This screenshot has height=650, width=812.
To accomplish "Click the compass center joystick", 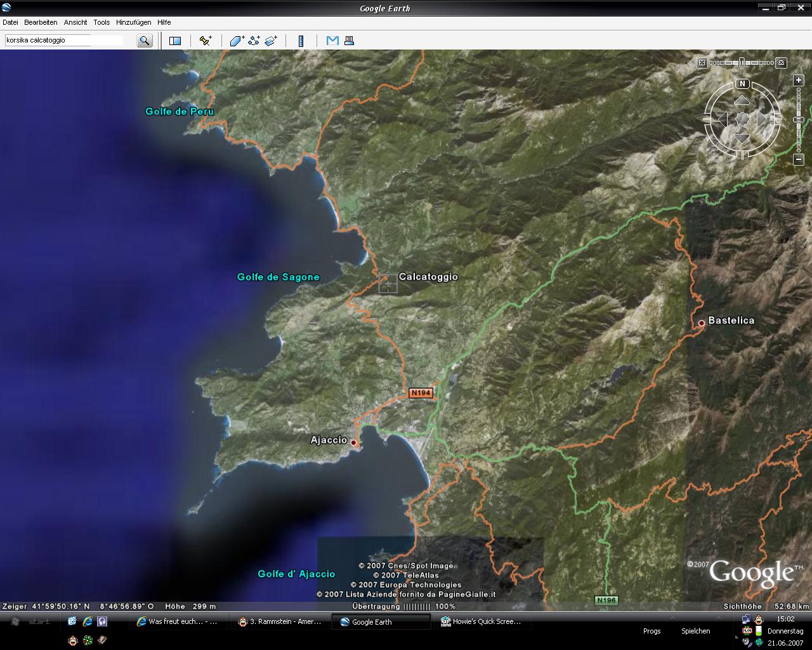I will 742,119.
